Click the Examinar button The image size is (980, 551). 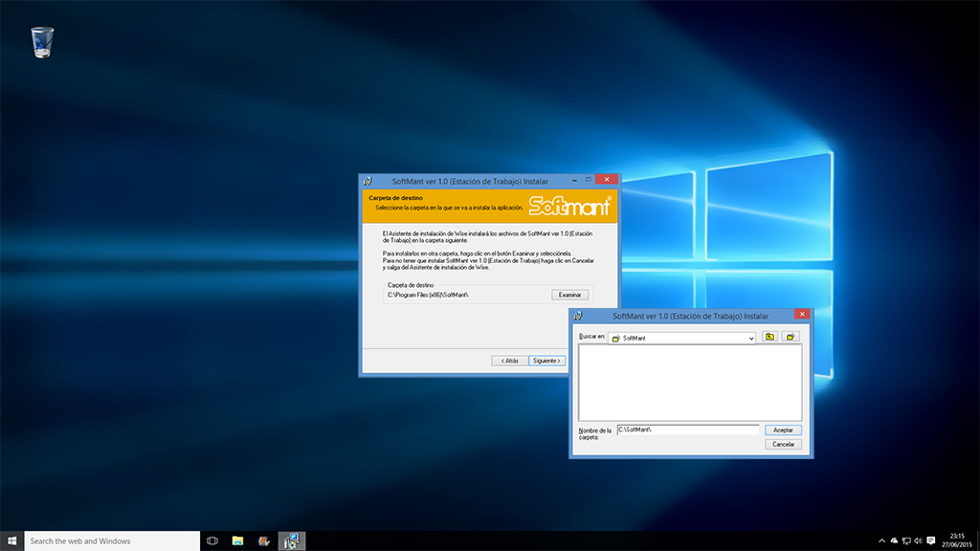coord(569,295)
